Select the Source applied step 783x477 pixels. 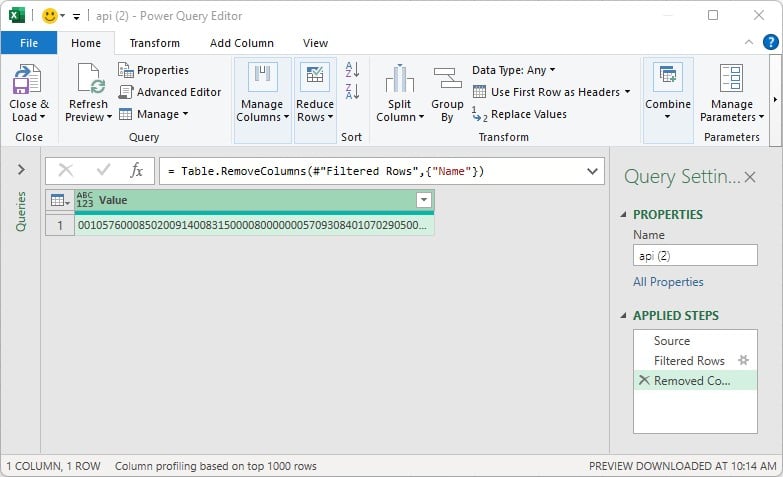click(672, 341)
